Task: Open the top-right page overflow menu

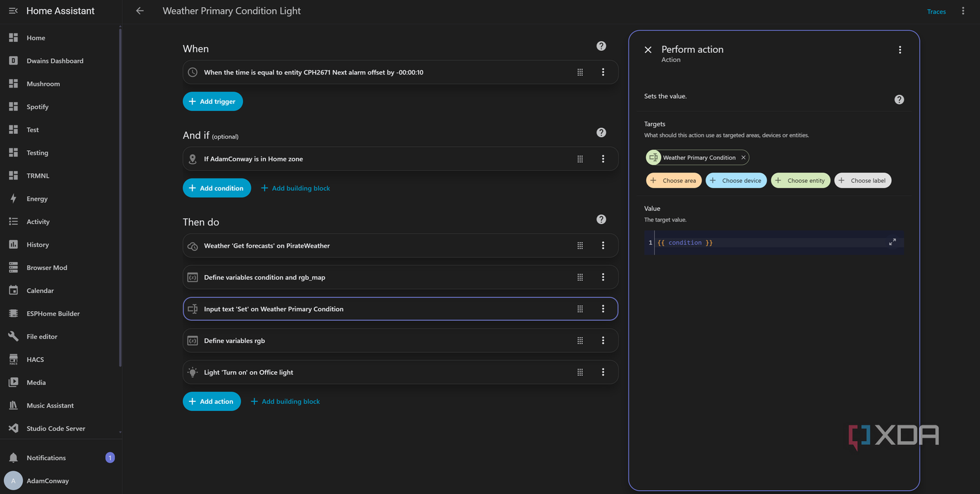Action: (963, 11)
